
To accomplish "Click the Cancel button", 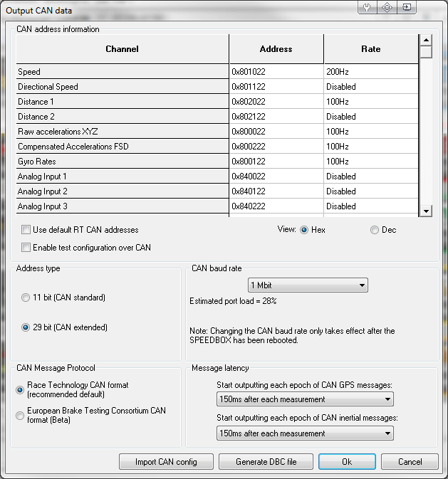I will [410, 462].
